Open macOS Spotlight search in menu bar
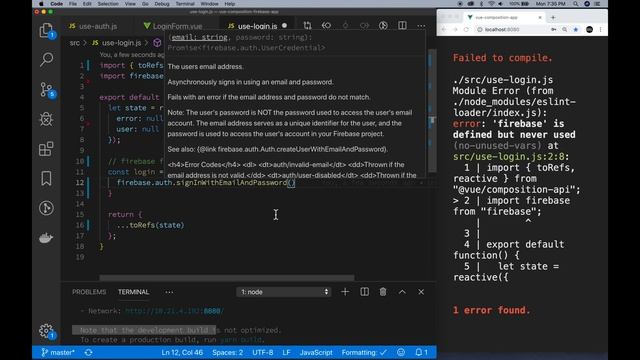The height and width of the screenshot is (360, 640). pyautogui.click(x=575, y=4)
